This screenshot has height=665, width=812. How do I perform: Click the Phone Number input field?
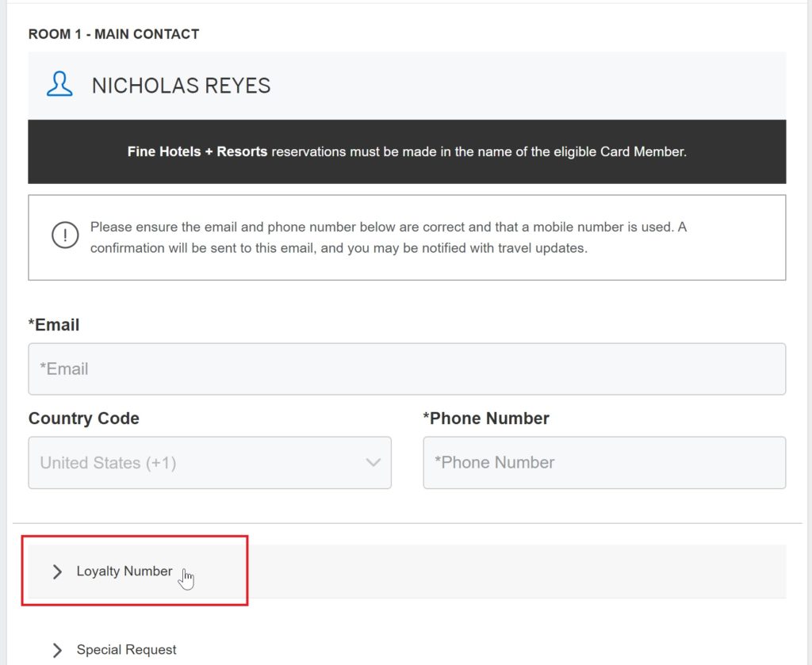point(604,462)
